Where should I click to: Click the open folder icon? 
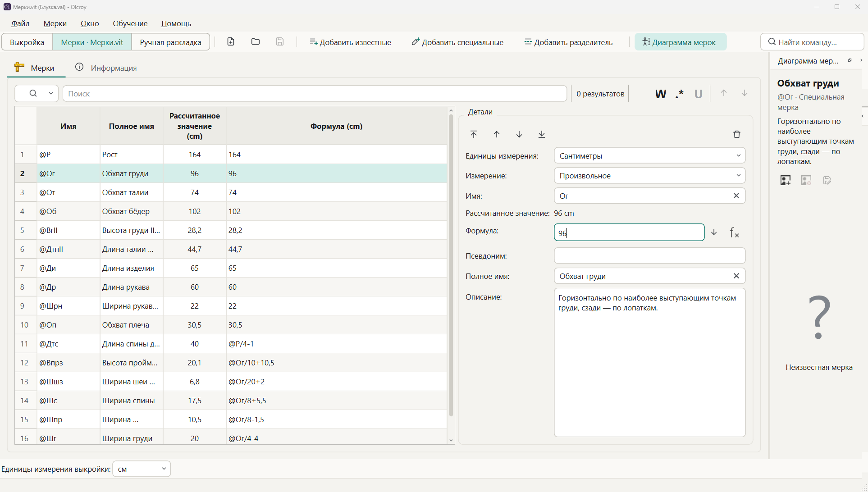click(x=256, y=42)
